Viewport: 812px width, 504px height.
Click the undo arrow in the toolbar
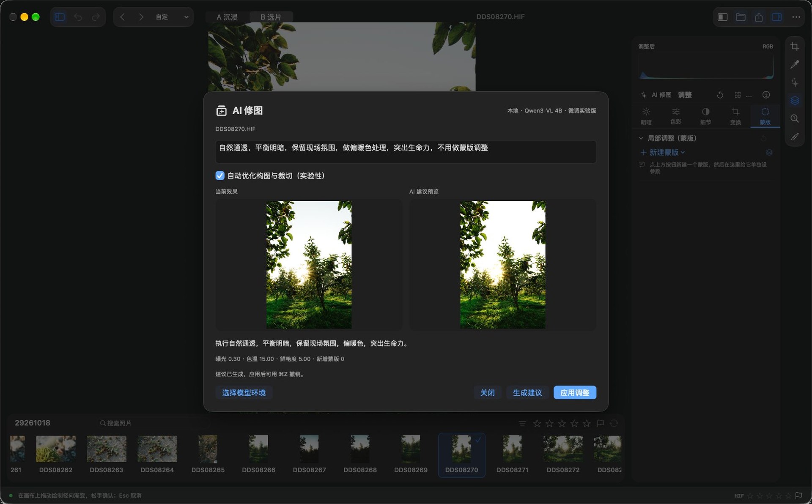[78, 17]
